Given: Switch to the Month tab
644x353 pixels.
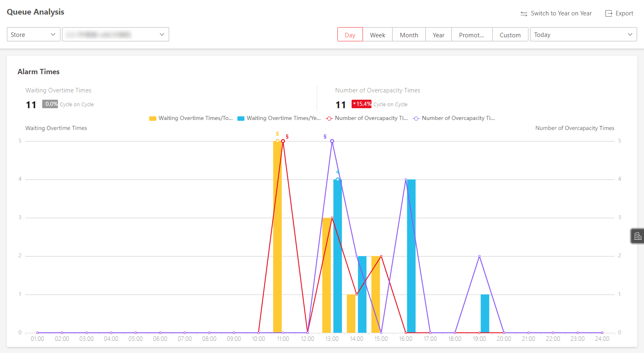Looking at the screenshot, I should [409, 35].
